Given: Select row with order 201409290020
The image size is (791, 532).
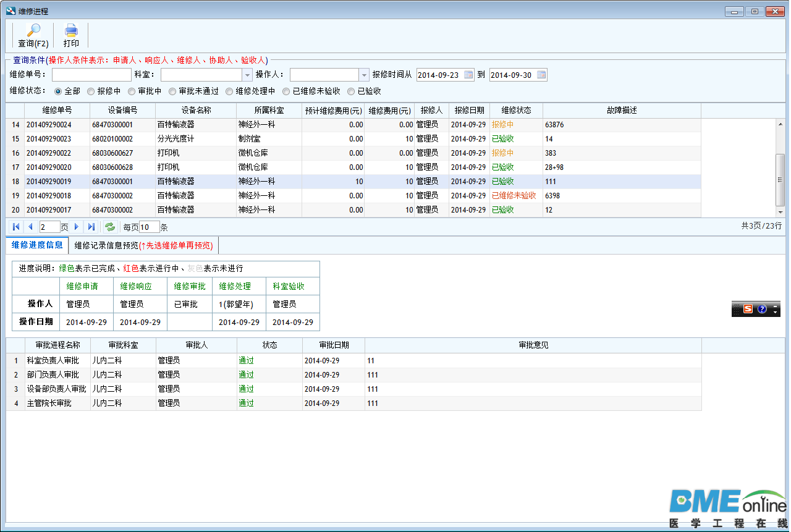Looking at the screenshot, I should click(353, 167).
